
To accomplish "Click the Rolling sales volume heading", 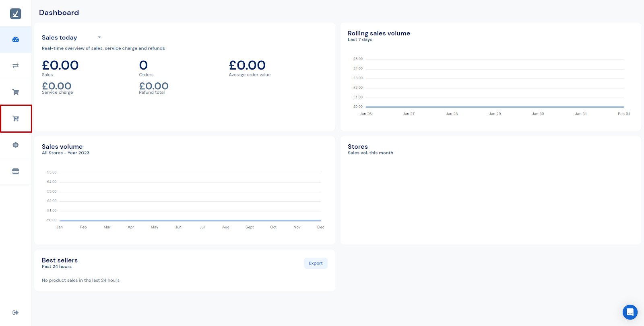I will [x=379, y=33].
